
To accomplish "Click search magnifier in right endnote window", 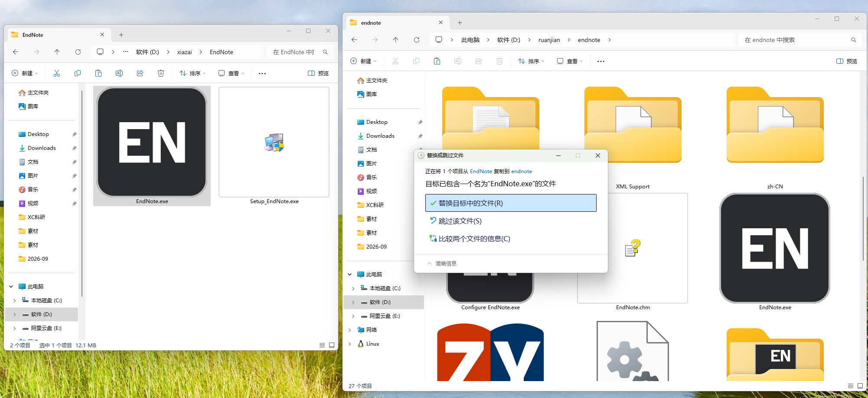I will pyautogui.click(x=854, y=40).
